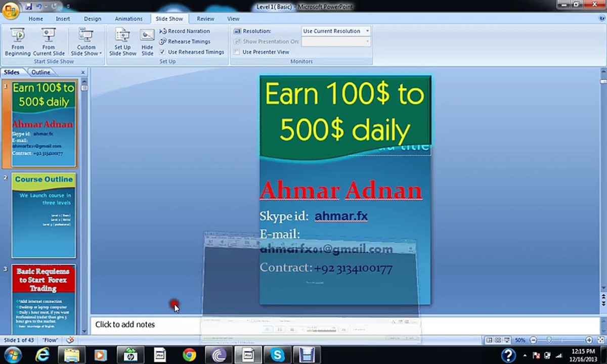Open Action Center flag icon
607x364 pixels.
tap(536, 355)
